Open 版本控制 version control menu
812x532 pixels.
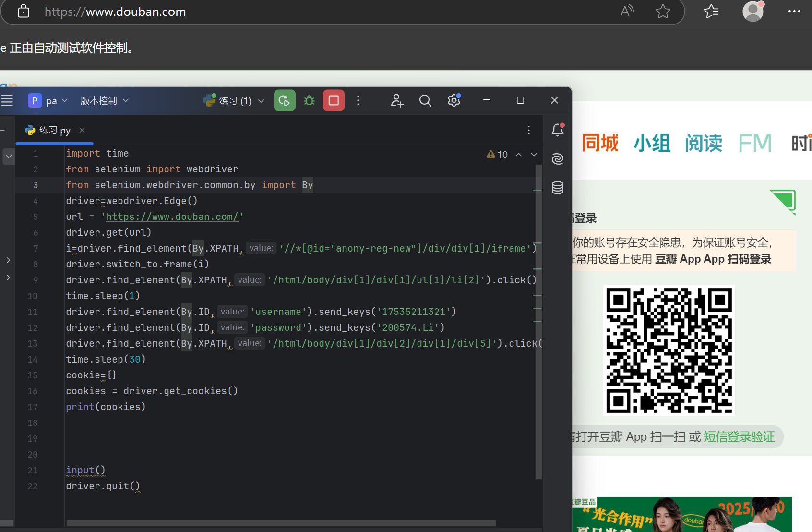[105, 101]
